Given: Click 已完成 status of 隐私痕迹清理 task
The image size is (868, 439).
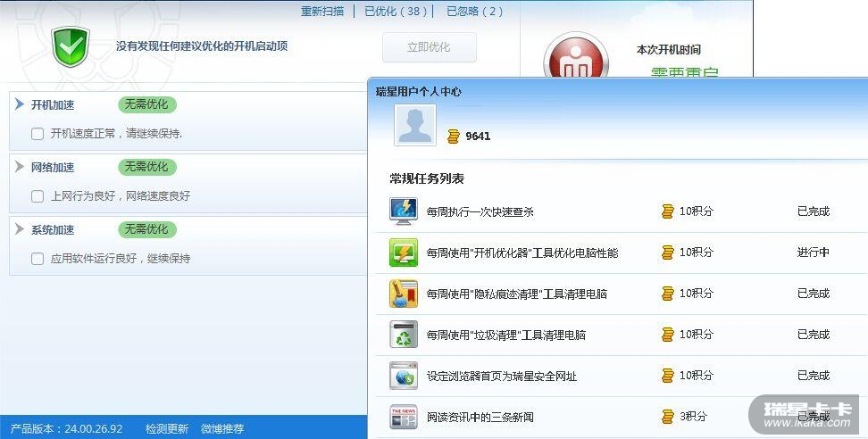Looking at the screenshot, I should point(814,294).
